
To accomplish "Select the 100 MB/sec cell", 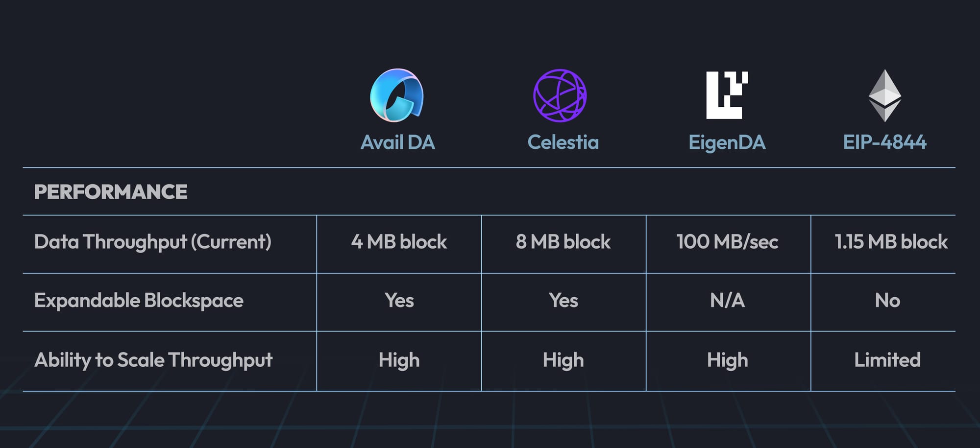I will tap(727, 242).
